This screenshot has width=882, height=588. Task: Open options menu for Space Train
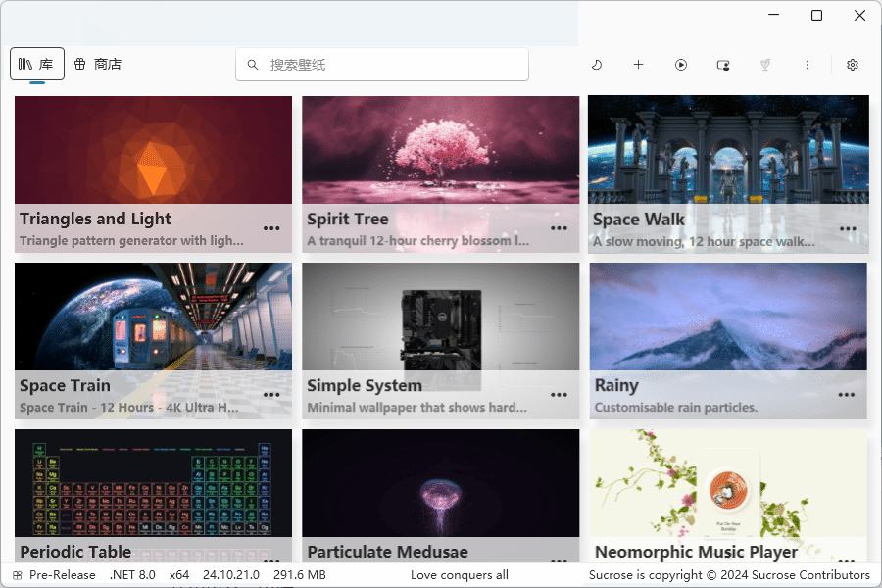[271, 395]
